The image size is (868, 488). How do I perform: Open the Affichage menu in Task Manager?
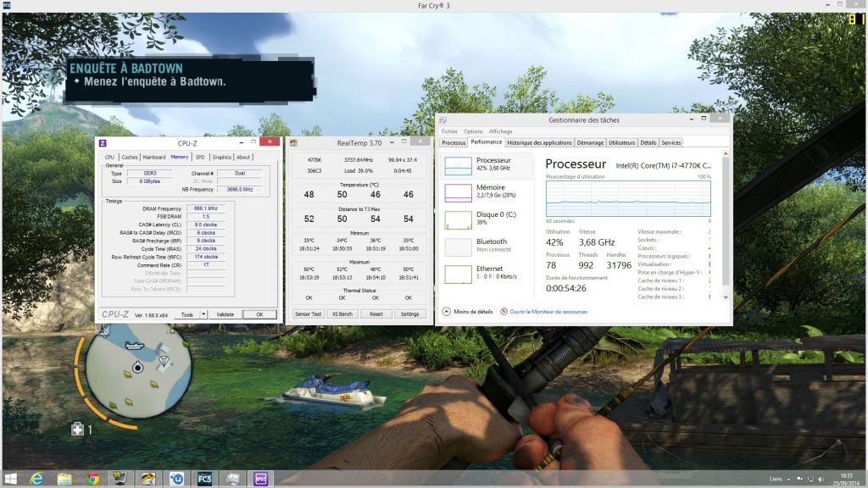click(x=500, y=131)
